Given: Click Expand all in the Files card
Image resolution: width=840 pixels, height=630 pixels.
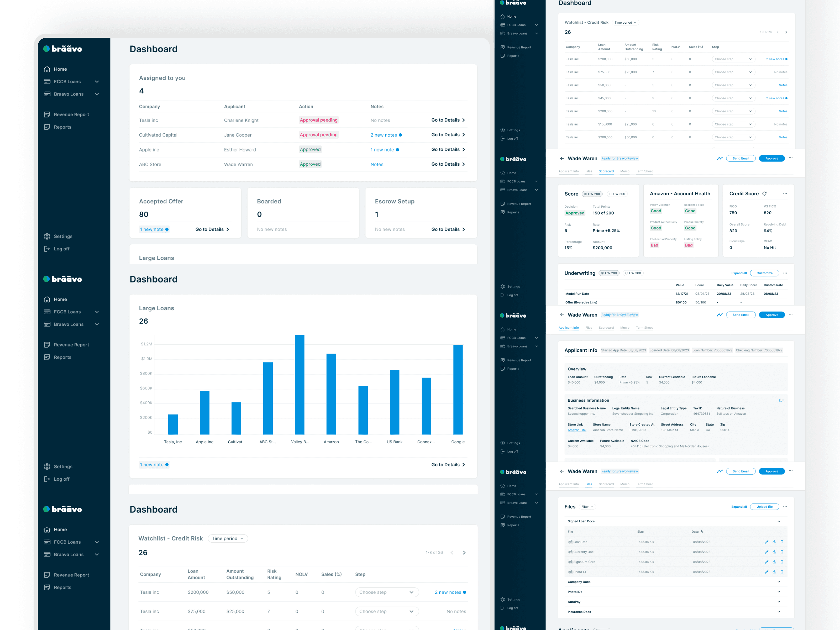Looking at the screenshot, I should [x=739, y=507].
